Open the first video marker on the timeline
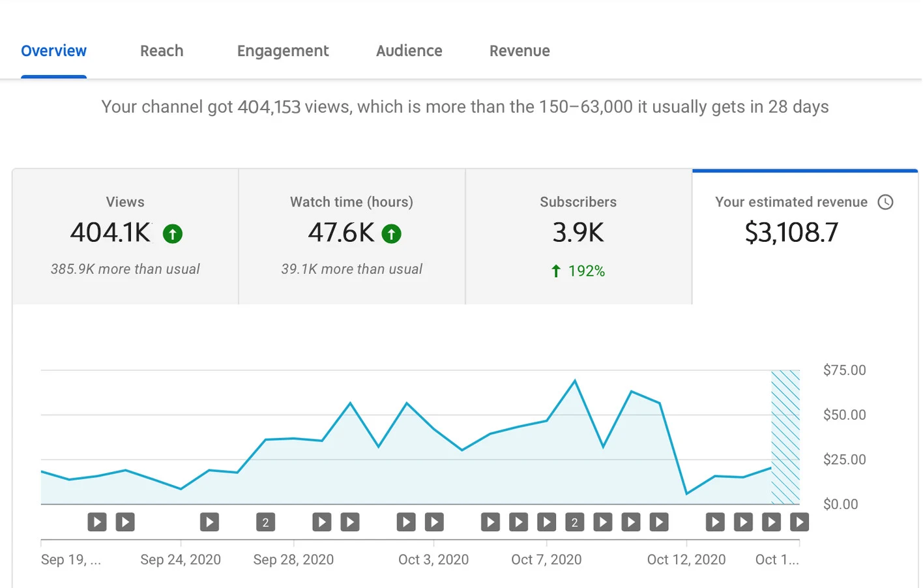The image size is (923, 588). click(x=97, y=522)
